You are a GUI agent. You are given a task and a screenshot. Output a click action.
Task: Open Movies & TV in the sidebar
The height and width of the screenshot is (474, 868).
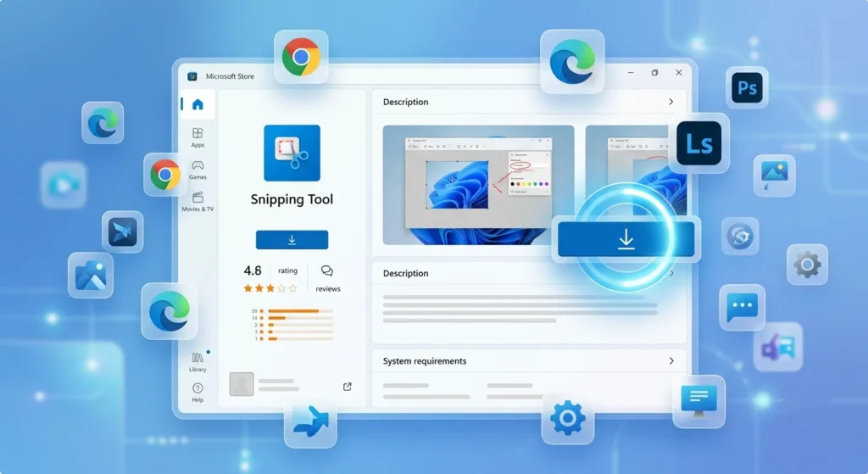198,202
